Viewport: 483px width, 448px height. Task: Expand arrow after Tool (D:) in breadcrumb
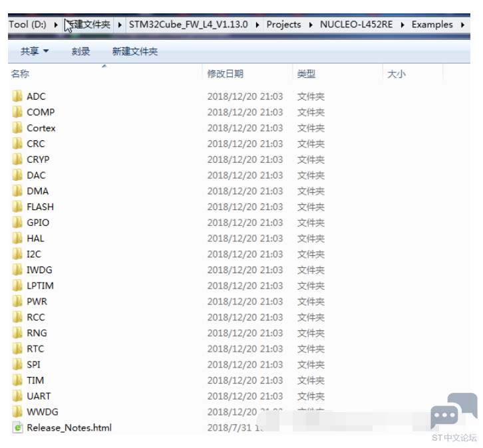pos(56,25)
